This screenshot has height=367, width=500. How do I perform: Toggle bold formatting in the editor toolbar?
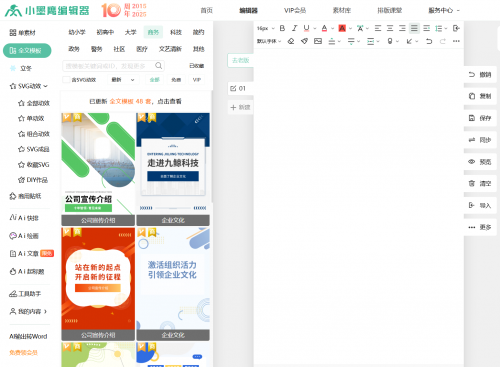click(x=282, y=28)
